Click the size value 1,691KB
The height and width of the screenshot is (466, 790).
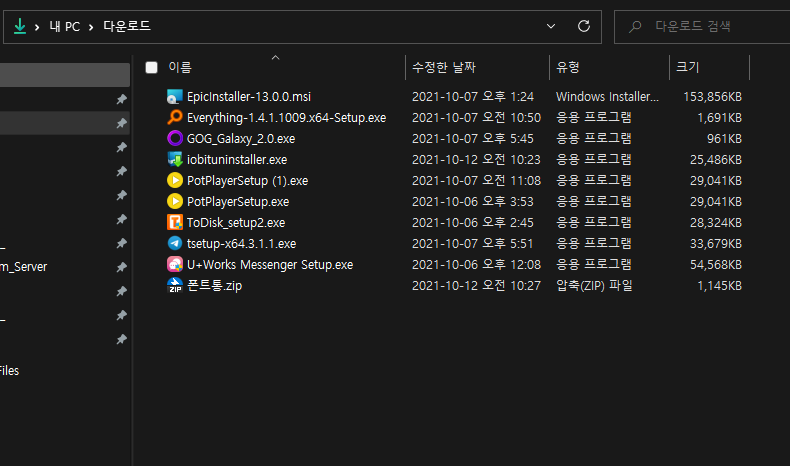point(719,118)
